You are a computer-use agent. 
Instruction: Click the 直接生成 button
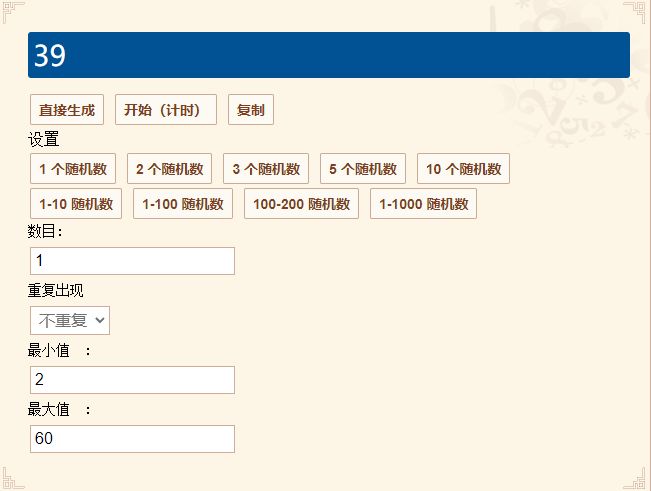coord(67,110)
